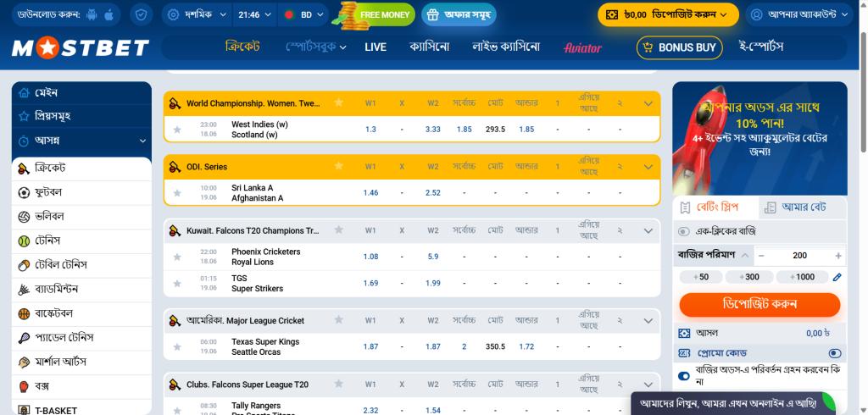Collapse the ODI Series section
Image resolution: width=868 pixels, height=415 pixels.
[648, 167]
